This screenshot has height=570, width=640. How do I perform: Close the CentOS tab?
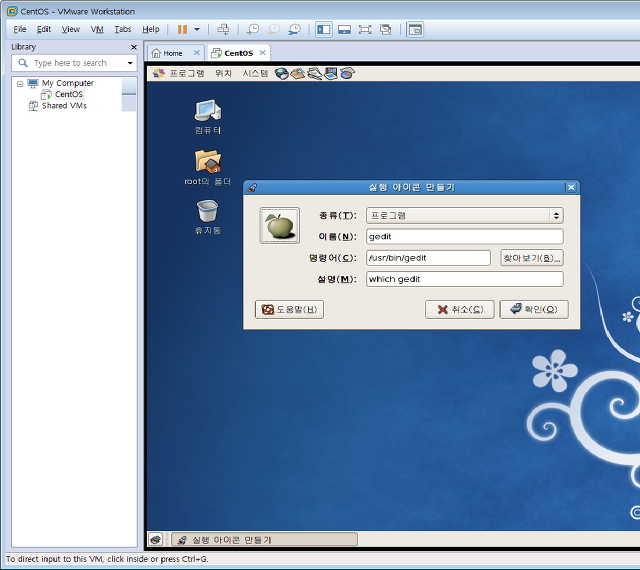click(x=262, y=53)
